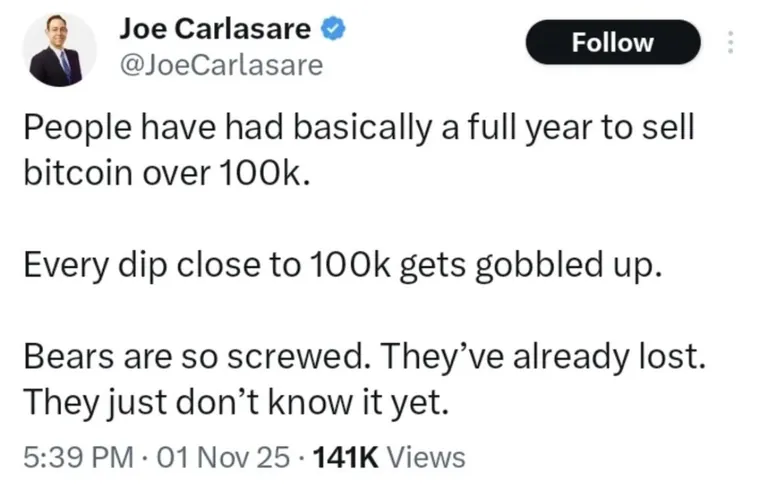Click the blue verified badge
The height and width of the screenshot is (487, 768).
tap(333, 30)
